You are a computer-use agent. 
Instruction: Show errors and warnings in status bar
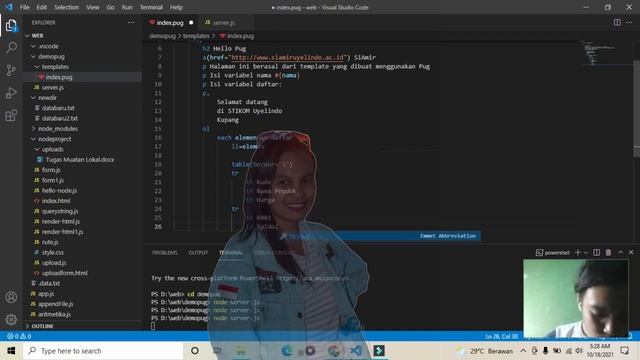tap(19, 336)
